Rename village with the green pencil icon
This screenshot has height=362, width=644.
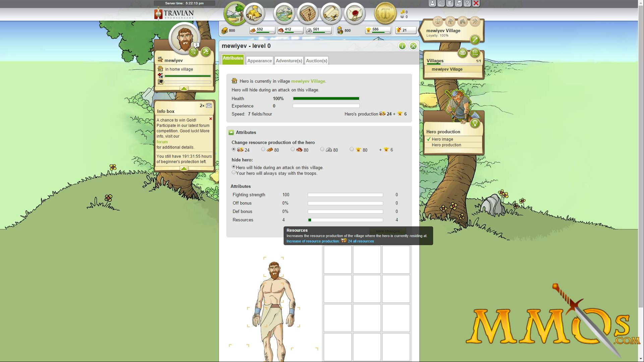475,40
